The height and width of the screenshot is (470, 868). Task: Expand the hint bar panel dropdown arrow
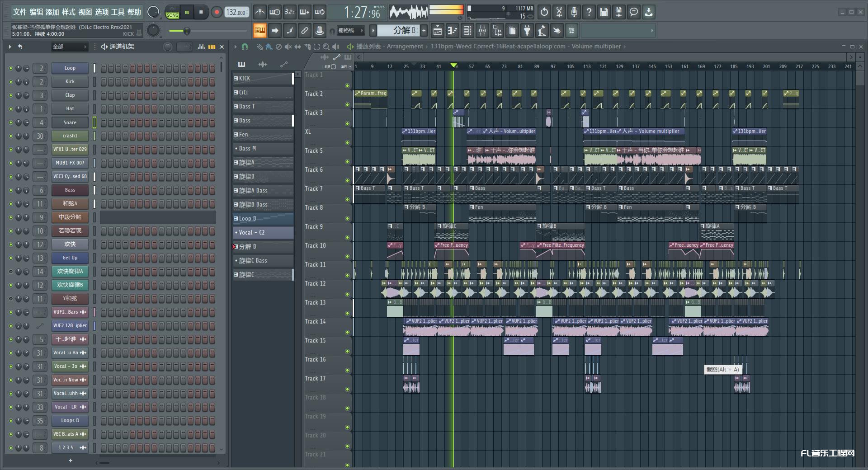[x=652, y=31]
